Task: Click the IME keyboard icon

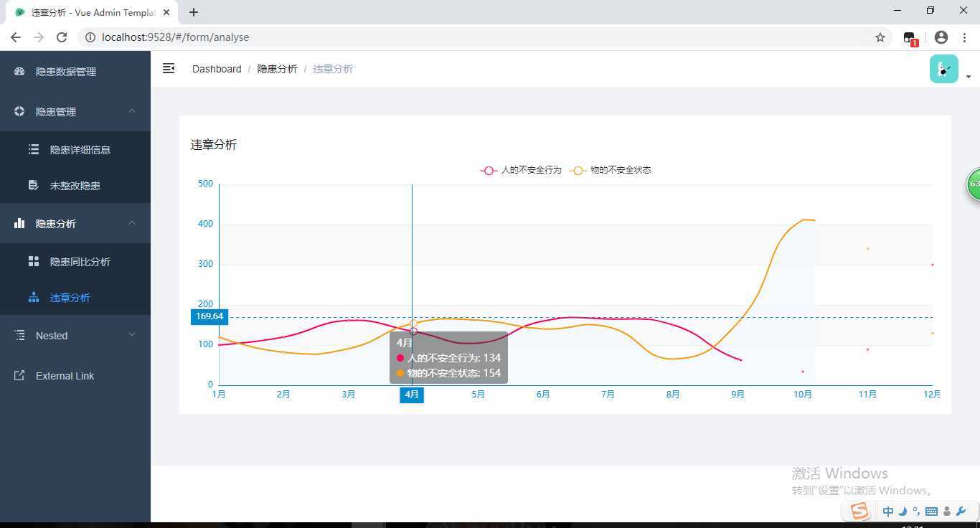Action: [x=931, y=511]
